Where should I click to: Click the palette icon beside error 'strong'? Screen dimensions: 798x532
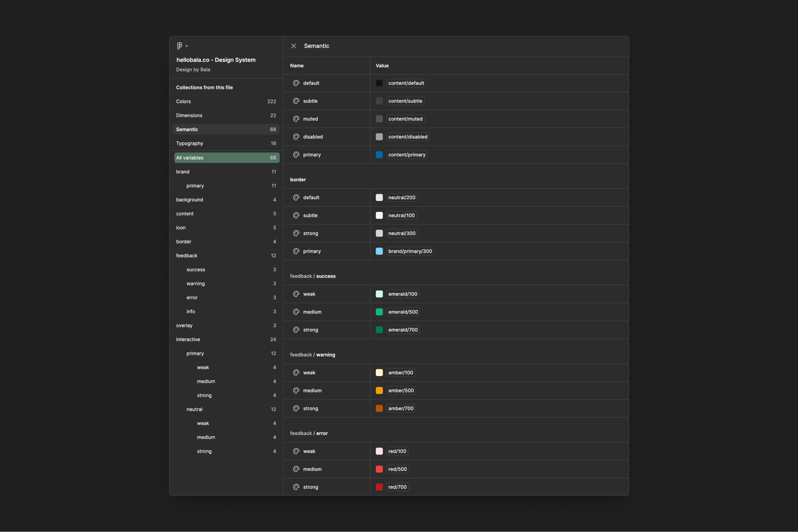pyautogui.click(x=296, y=487)
